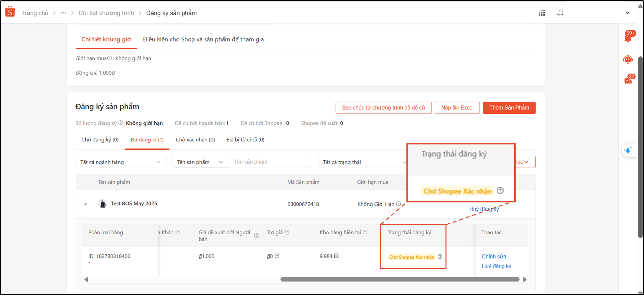Open the customer support headset icon
The image size is (644, 295).
[627, 60]
